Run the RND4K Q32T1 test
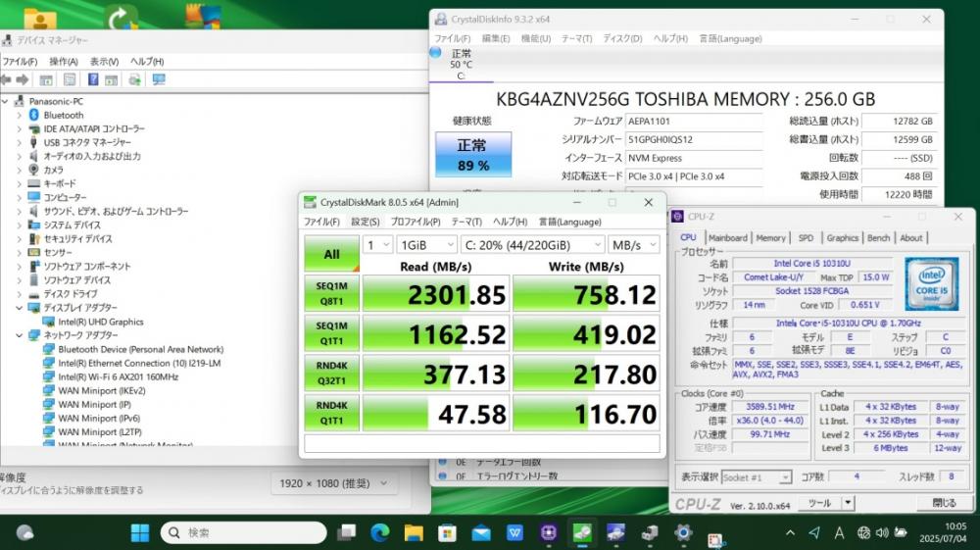This screenshot has width=980, height=550. point(332,374)
